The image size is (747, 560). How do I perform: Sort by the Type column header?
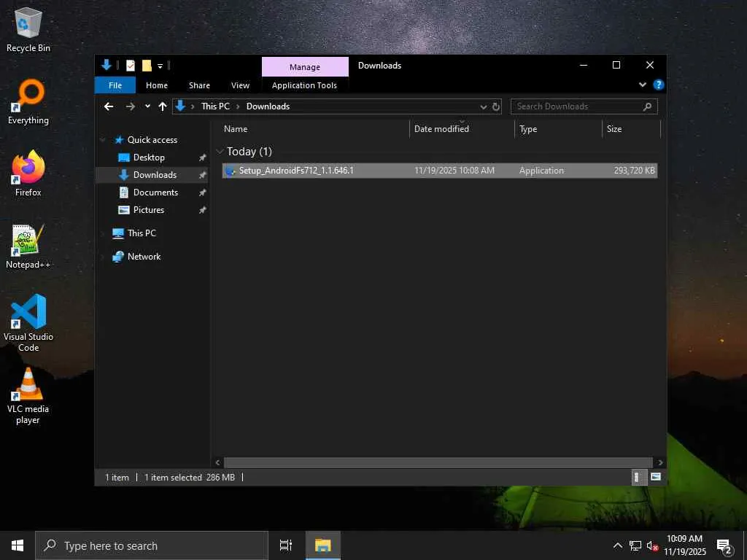point(559,129)
